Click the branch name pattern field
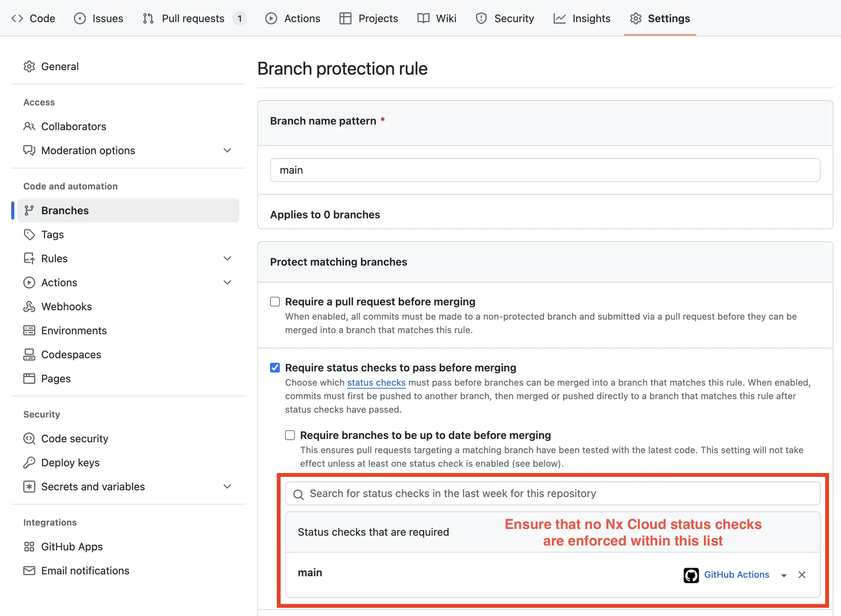 [x=545, y=170]
